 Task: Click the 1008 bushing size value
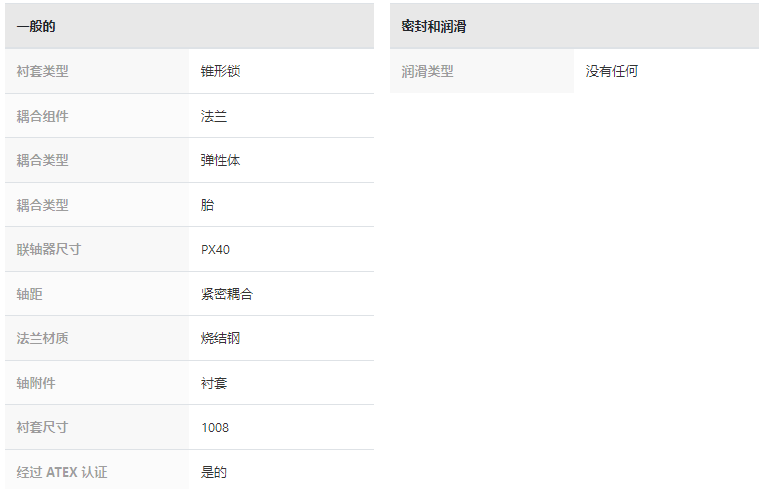point(215,428)
